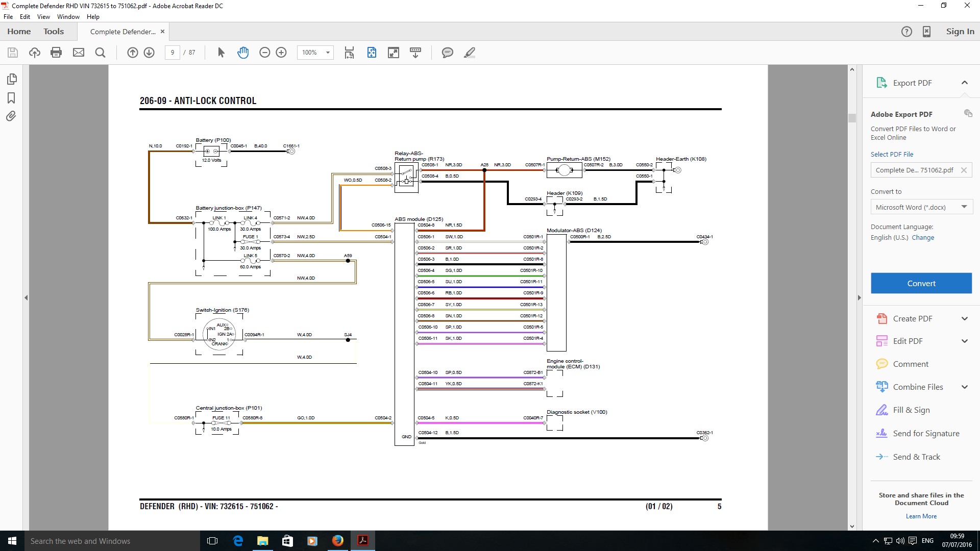980x551 pixels.
Task: Collapse the Export PDF section
Action: point(965,83)
